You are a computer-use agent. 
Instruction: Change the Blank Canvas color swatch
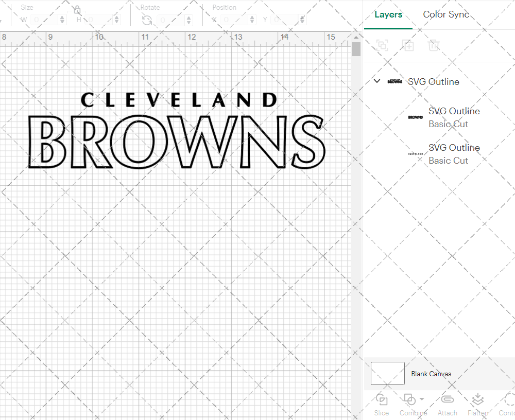point(387,374)
